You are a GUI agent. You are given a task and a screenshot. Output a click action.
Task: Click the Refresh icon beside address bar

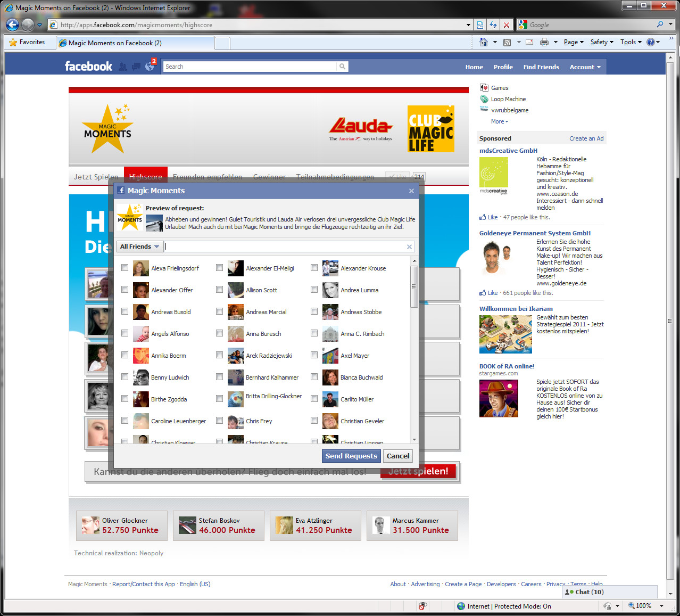coord(493,24)
